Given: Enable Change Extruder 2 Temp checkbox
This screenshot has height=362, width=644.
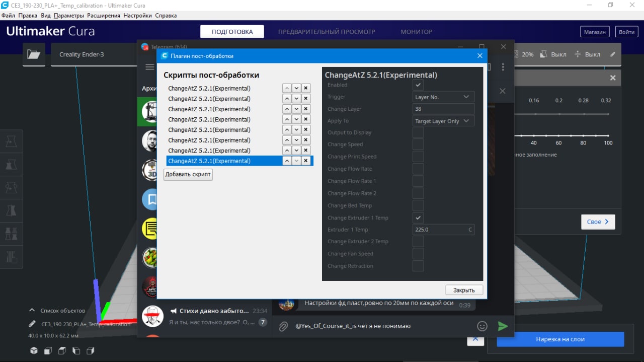Looking at the screenshot, I should (418, 242).
